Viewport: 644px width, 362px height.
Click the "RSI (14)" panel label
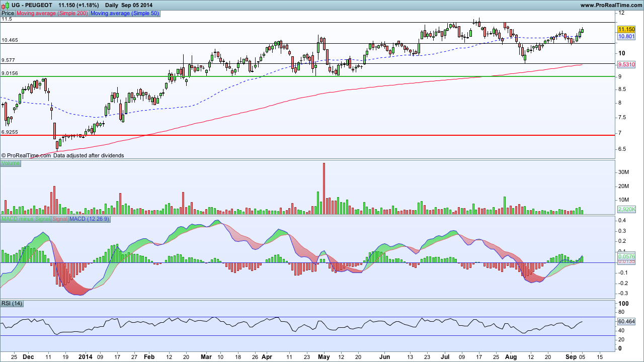point(12,303)
